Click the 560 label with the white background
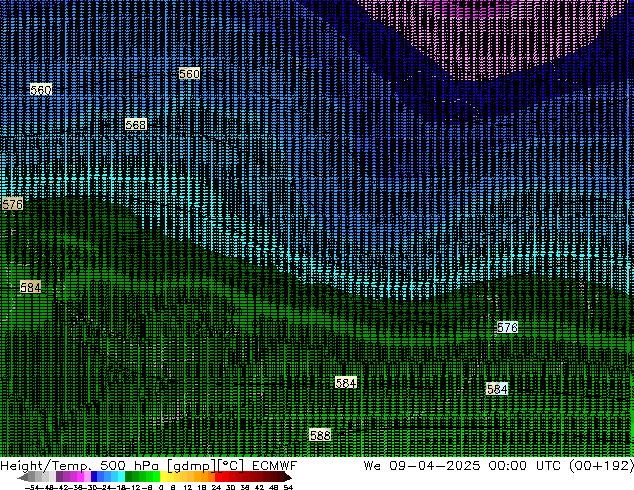The width and height of the screenshot is (634, 490). point(41,89)
